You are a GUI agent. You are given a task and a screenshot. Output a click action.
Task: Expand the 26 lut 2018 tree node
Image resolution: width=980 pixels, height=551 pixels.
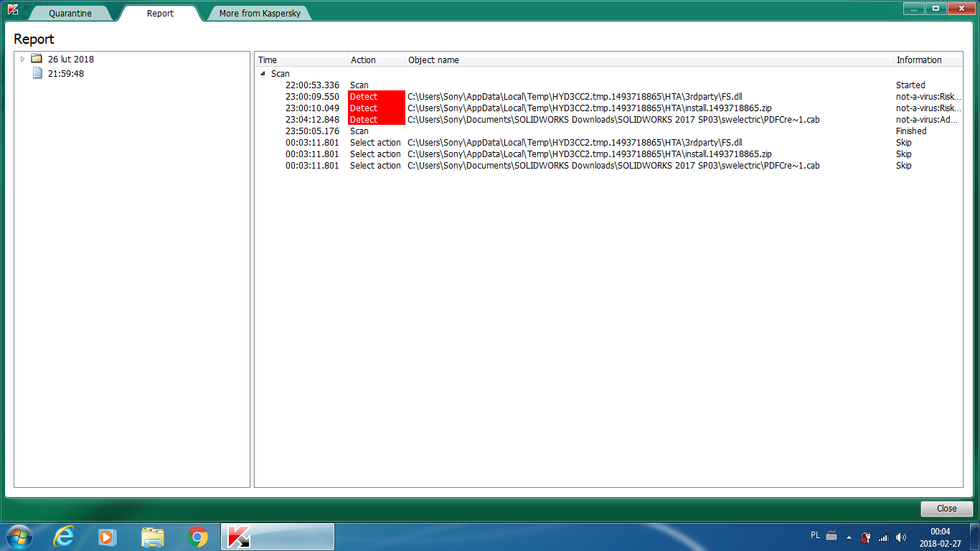point(22,59)
